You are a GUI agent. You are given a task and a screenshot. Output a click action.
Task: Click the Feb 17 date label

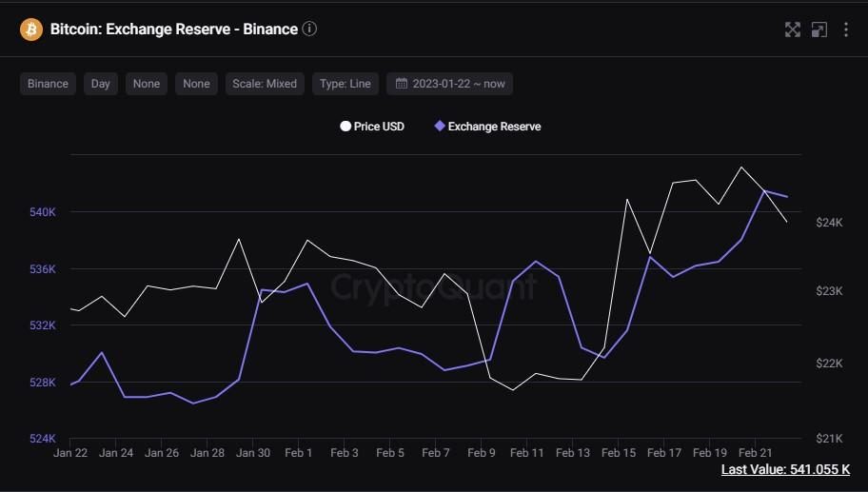tap(663, 453)
